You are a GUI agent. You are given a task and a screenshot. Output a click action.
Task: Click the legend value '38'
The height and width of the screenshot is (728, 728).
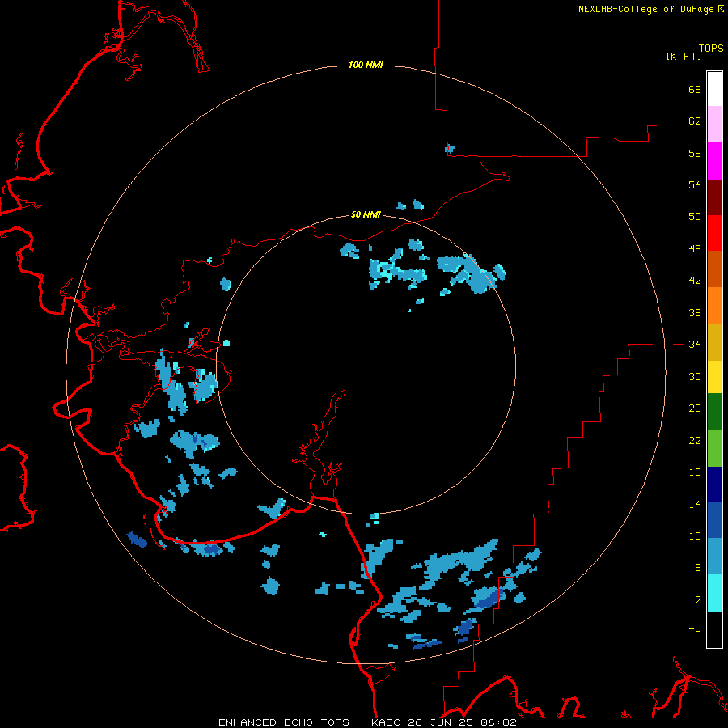(695, 313)
